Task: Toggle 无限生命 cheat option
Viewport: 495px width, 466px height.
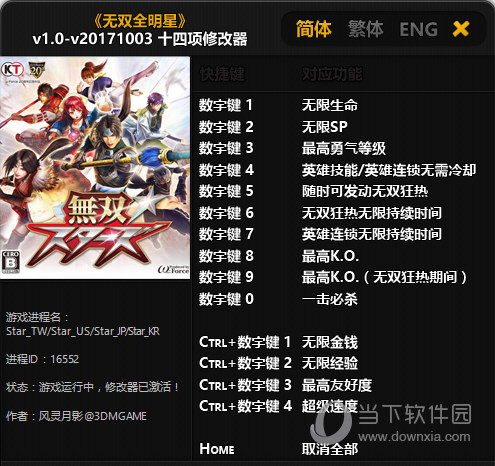Action: 330,105
